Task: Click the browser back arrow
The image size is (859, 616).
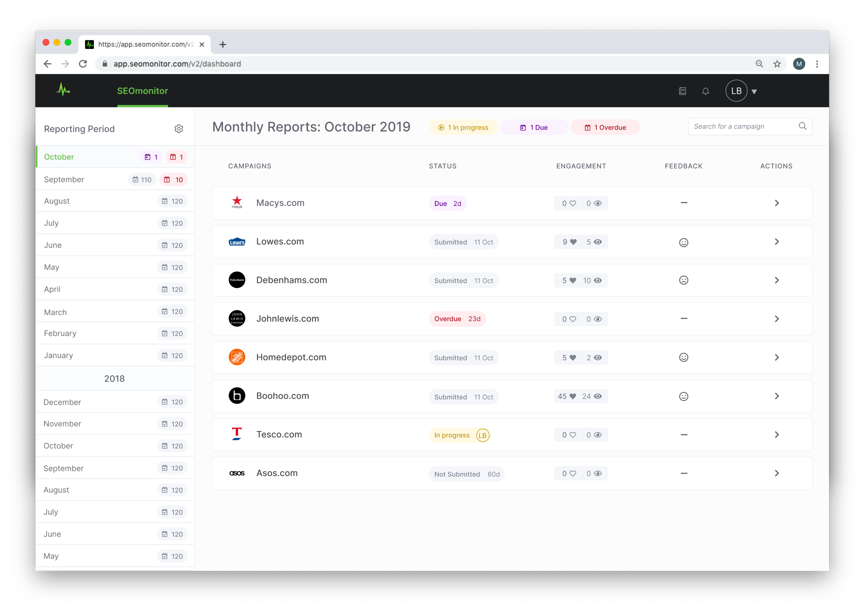Action: (48, 64)
